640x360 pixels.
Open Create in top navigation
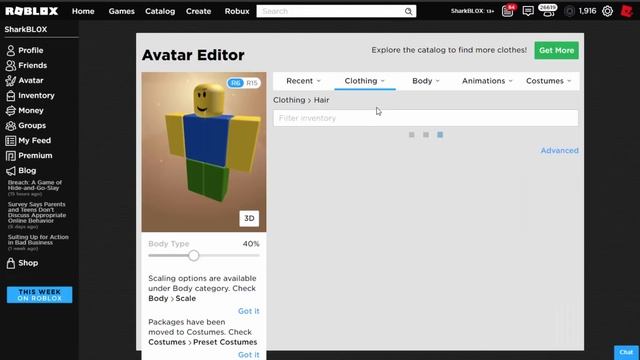click(198, 11)
